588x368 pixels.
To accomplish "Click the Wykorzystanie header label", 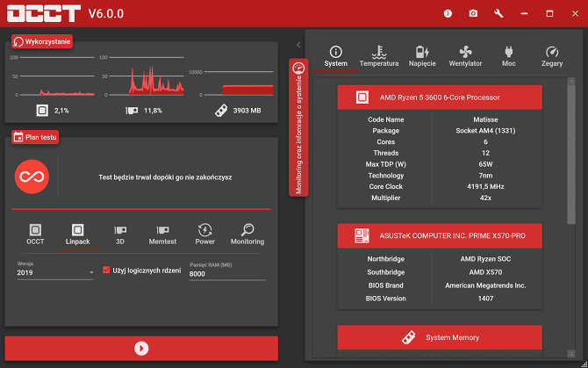I will pyautogui.click(x=42, y=41).
